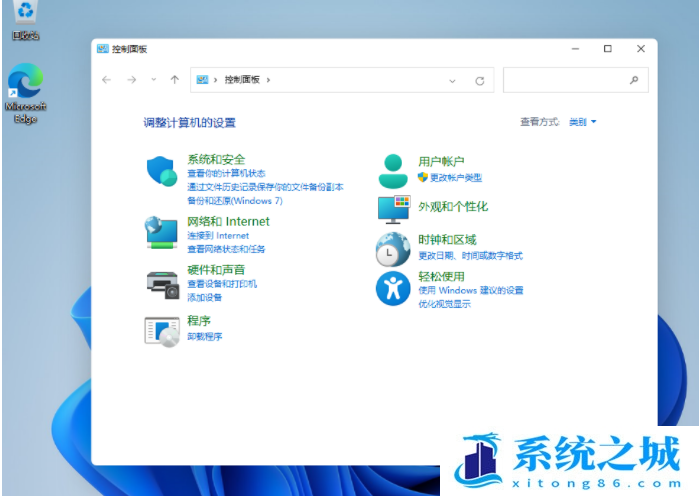Click 添加设备 link
Screen dimensions: 700x496
pos(204,297)
